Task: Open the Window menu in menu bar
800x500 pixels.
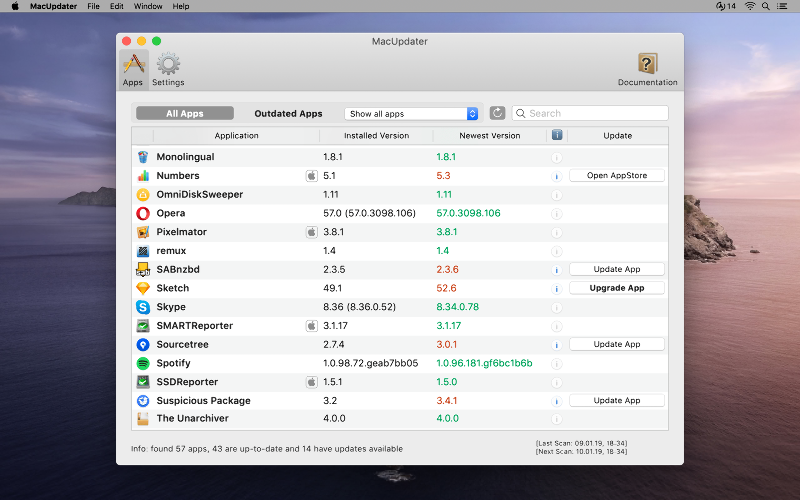Action: tap(148, 6)
